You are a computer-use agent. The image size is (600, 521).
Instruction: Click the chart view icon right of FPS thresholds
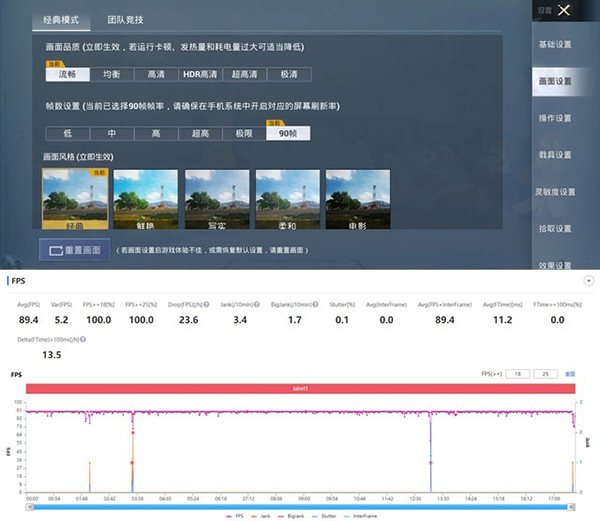[x=569, y=374]
